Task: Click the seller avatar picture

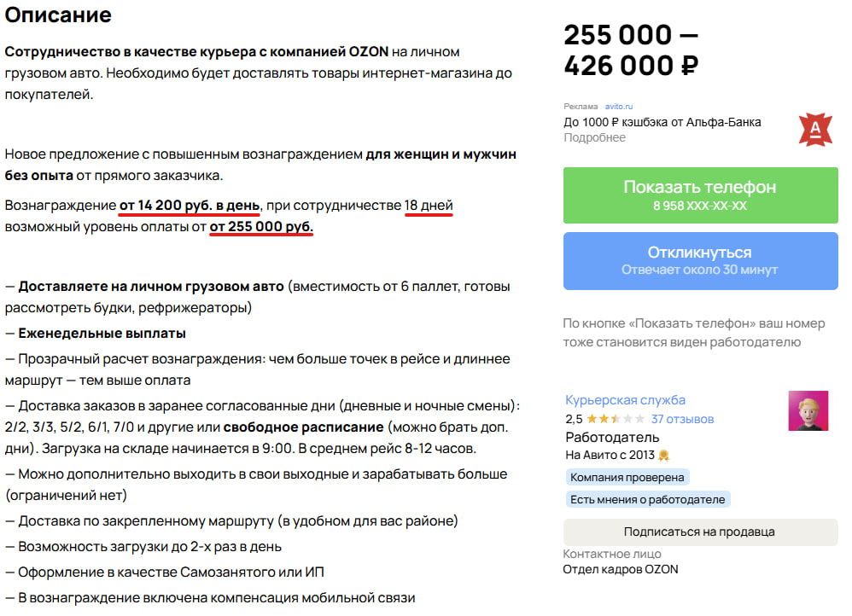Action: [x=808, y=410]
